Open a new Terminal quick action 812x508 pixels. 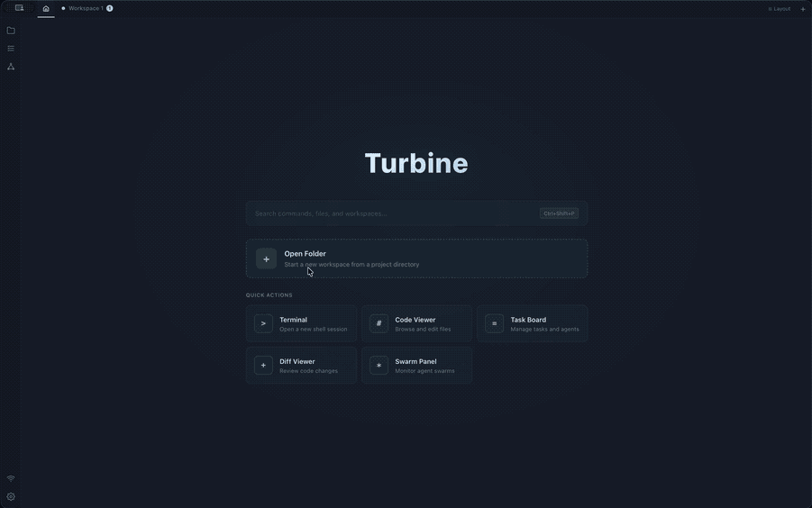(x=301, y=323)
